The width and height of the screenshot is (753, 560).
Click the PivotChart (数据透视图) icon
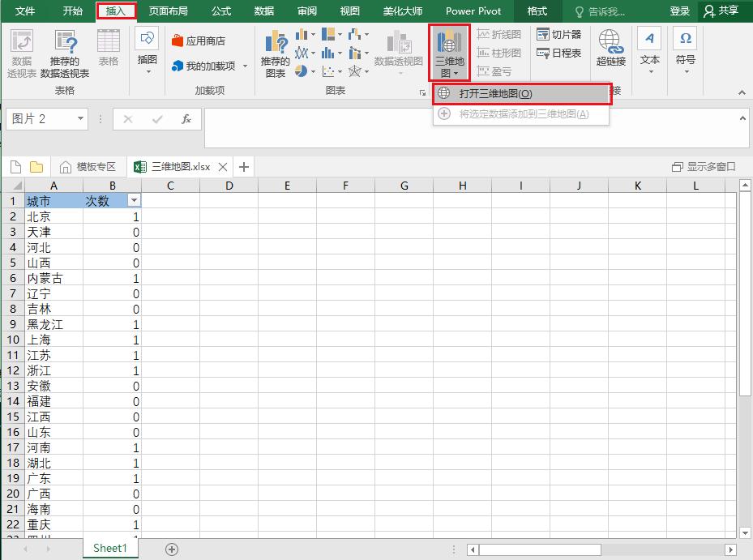click(398, 52)
